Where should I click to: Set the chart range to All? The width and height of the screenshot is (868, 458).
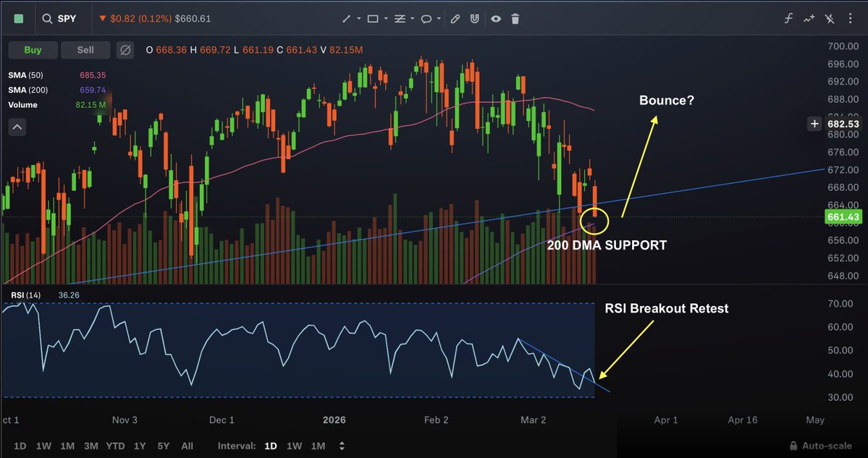187,446
